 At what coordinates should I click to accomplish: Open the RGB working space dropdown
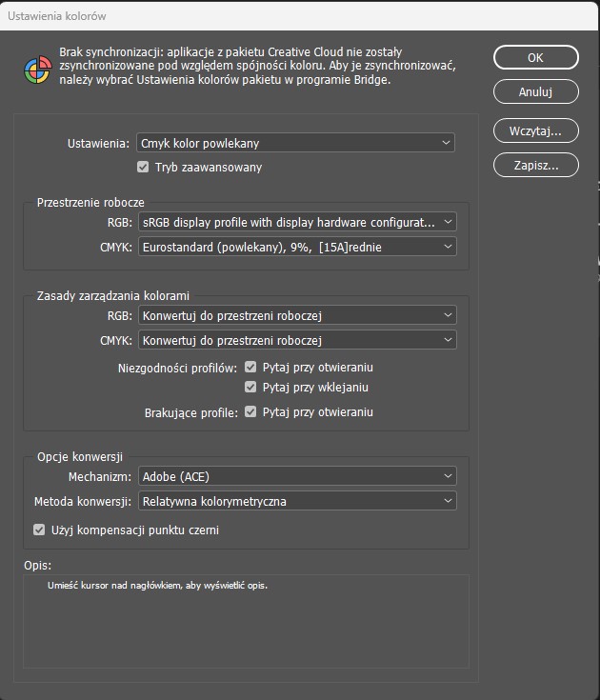click(297, 222)
